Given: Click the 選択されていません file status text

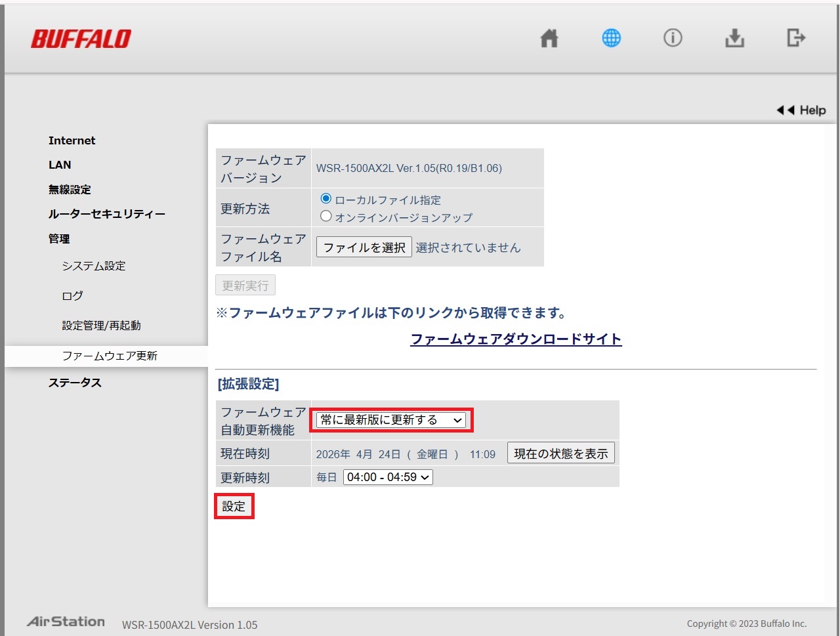Looking at the screenshot, I should point(468,247).
